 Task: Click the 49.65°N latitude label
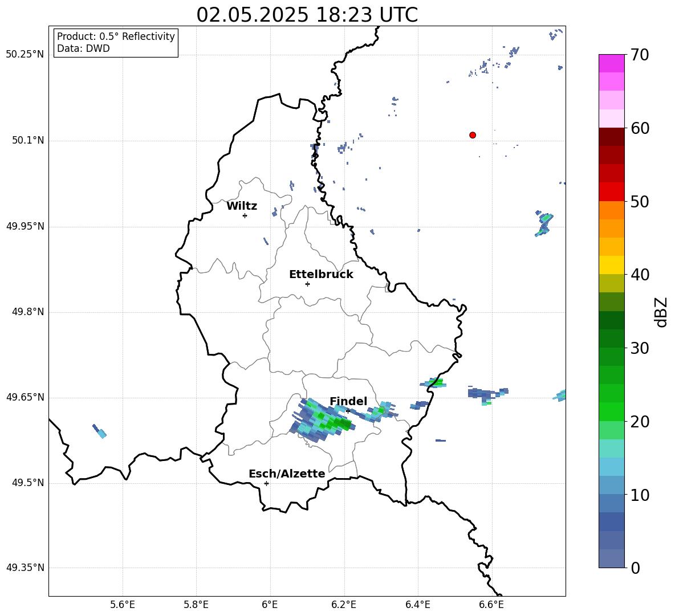point(25,398)
